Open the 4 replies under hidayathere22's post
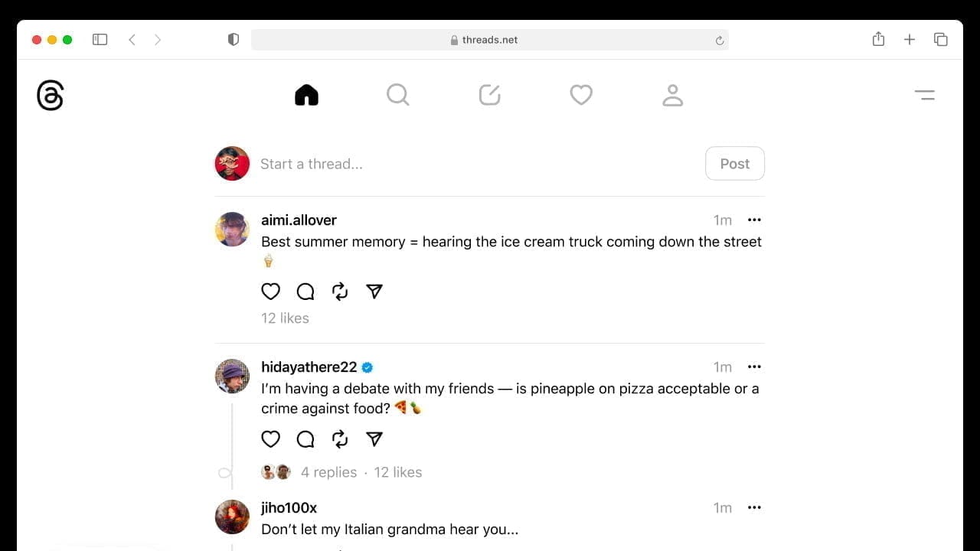The image size is (980, 551). click(328, 472)
